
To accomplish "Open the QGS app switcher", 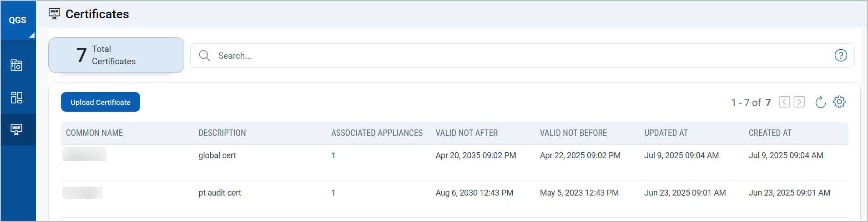I will [18, 20].
